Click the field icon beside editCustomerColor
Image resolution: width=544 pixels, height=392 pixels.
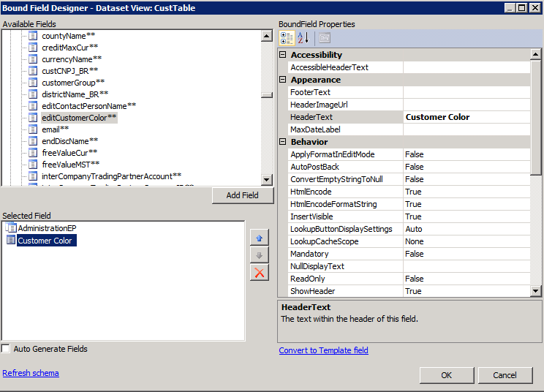coord(33,117)
